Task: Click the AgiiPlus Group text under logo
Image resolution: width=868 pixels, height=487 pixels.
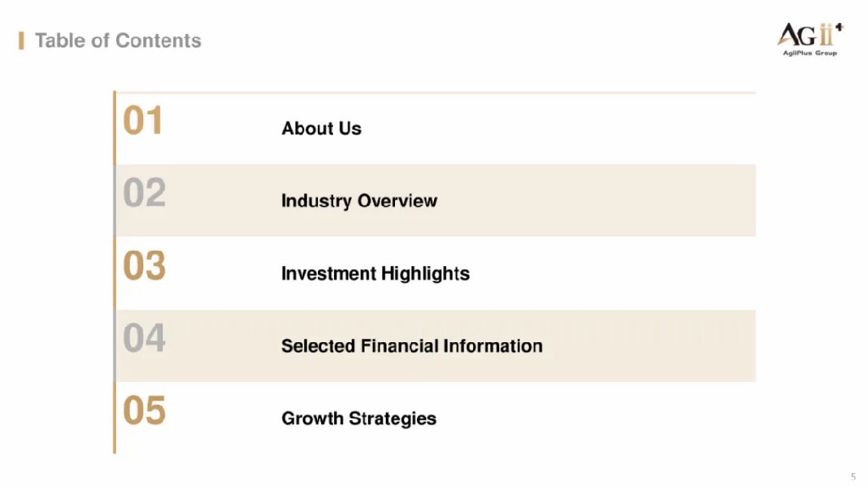Action: click(x=810, y=53)
